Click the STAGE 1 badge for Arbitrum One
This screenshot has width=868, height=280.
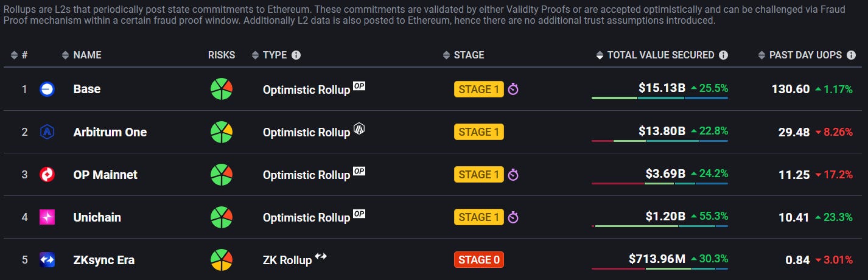coord(479,132)
